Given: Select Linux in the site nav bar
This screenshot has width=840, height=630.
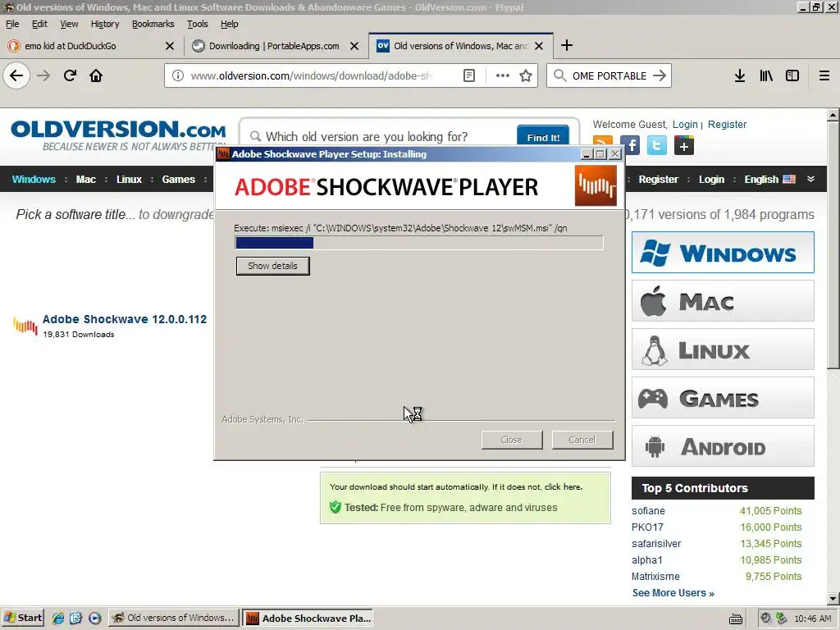Looking at the screenshot, I should (x=129, y=179).
